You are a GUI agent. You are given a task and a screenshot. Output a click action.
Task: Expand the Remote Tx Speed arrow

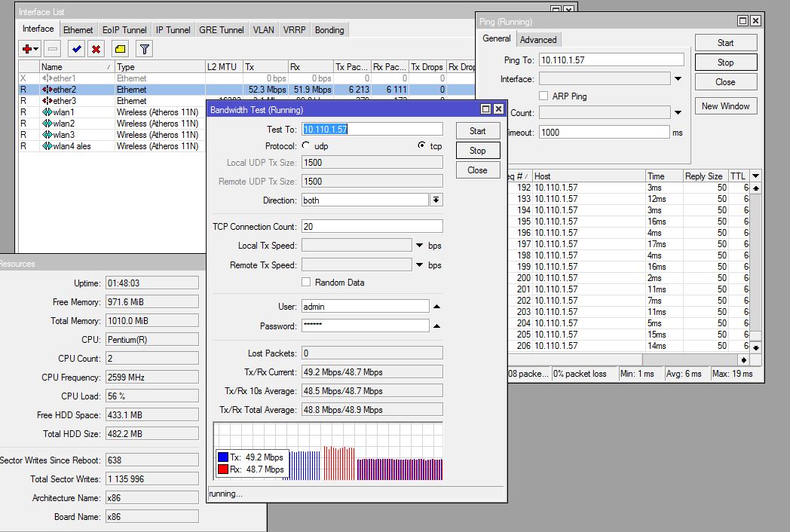click(419, 265)
